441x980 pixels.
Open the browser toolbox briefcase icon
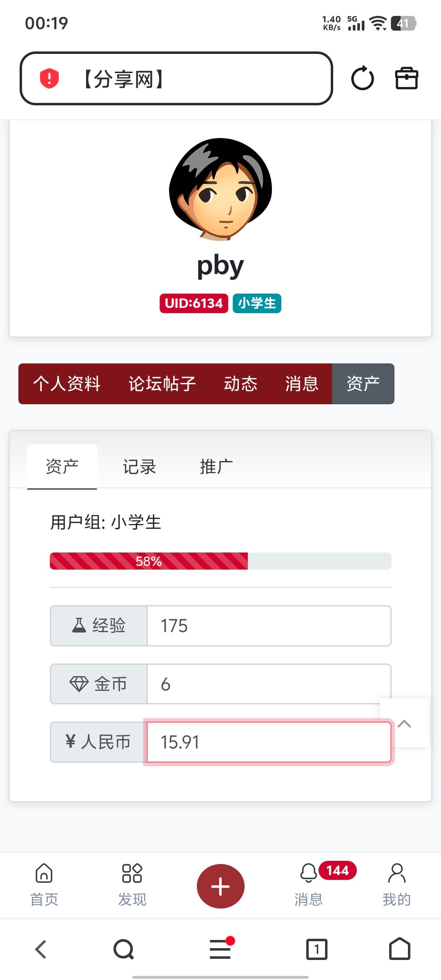407,78
